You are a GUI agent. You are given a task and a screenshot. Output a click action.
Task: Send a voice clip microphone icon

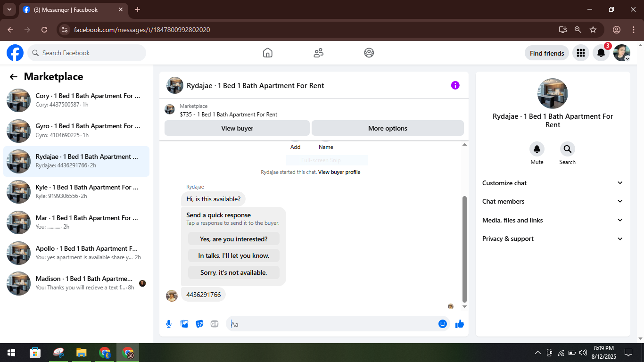[x=169, y=324]
